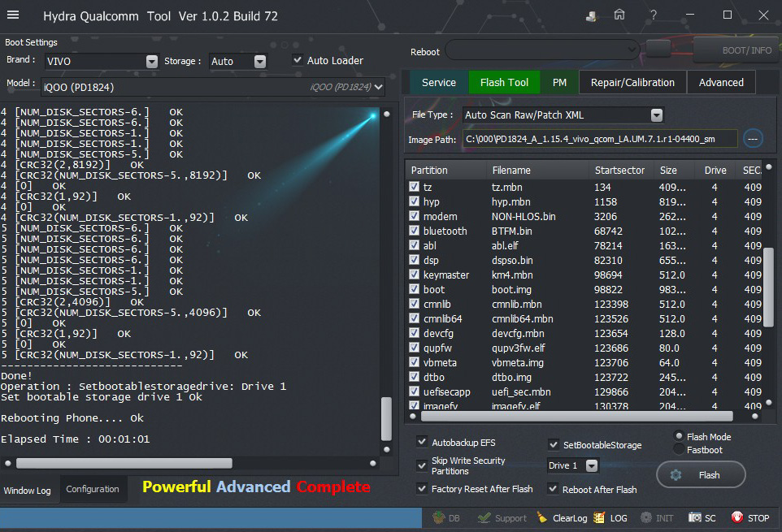
Task: Click the Partition column header
Action: 446,170
